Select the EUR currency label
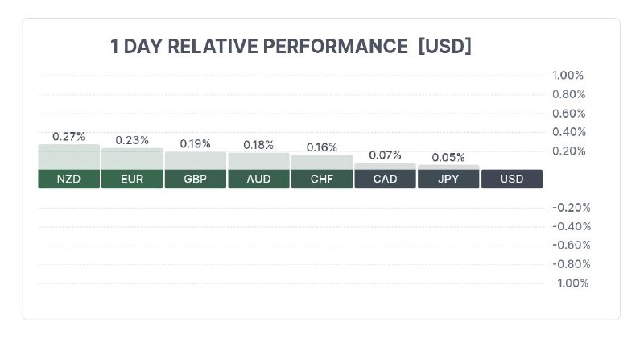 [132, 179]
